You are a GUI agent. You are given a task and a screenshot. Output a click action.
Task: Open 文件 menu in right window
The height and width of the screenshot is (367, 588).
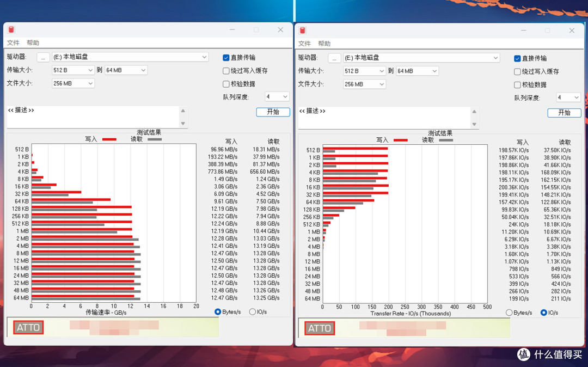tap(304, 43)
